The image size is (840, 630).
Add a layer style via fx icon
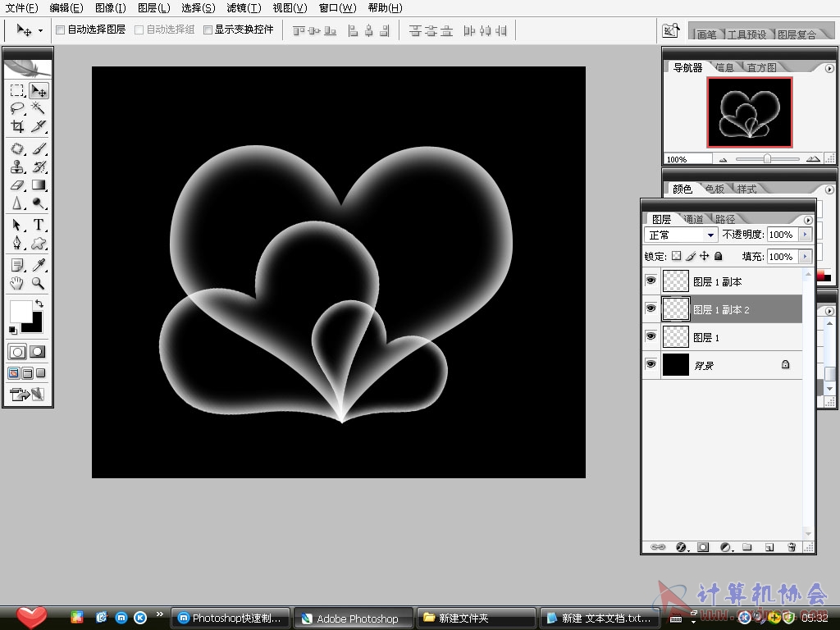tap(681, 547)
